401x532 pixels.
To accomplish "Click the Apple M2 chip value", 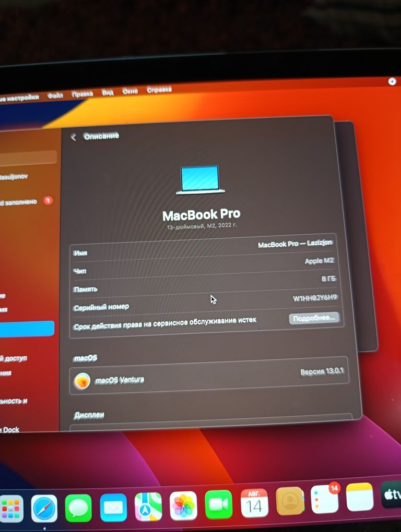I will 319,261.
